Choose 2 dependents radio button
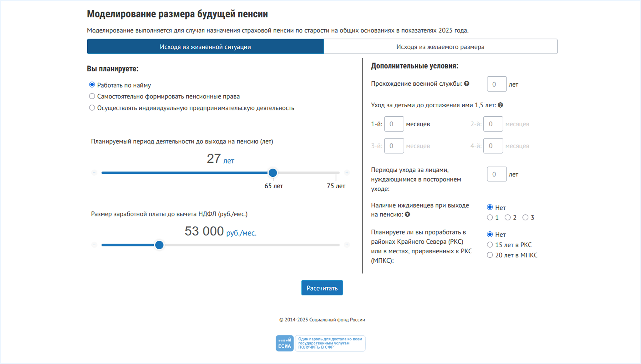The width and height of the screenshot is (641, 364). coord(508,217)
